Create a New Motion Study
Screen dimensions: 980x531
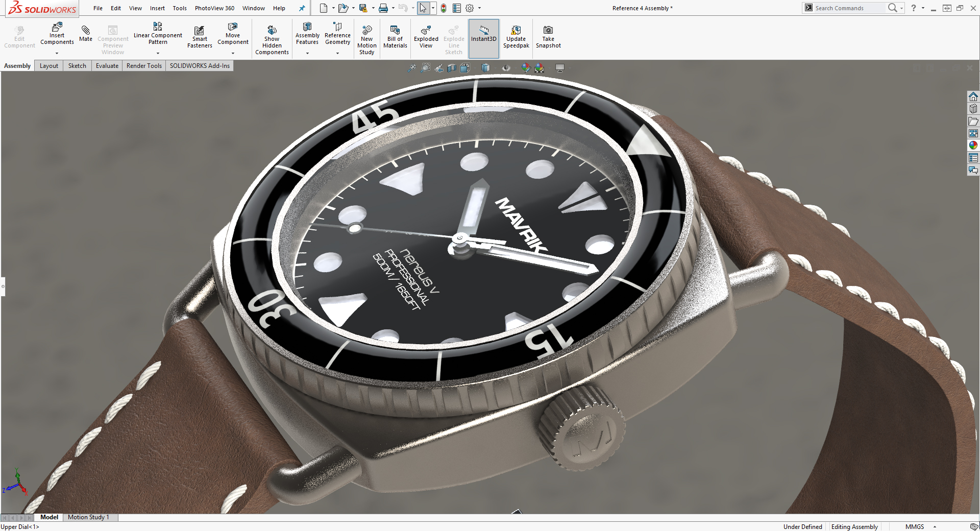pyautogui.click(x=366, y=37)
